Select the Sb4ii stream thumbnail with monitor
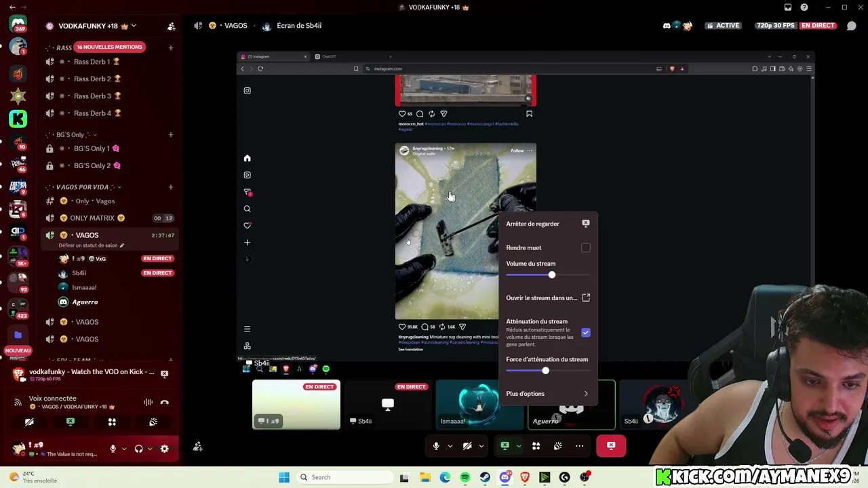The image size is (868, 488). 388,405
